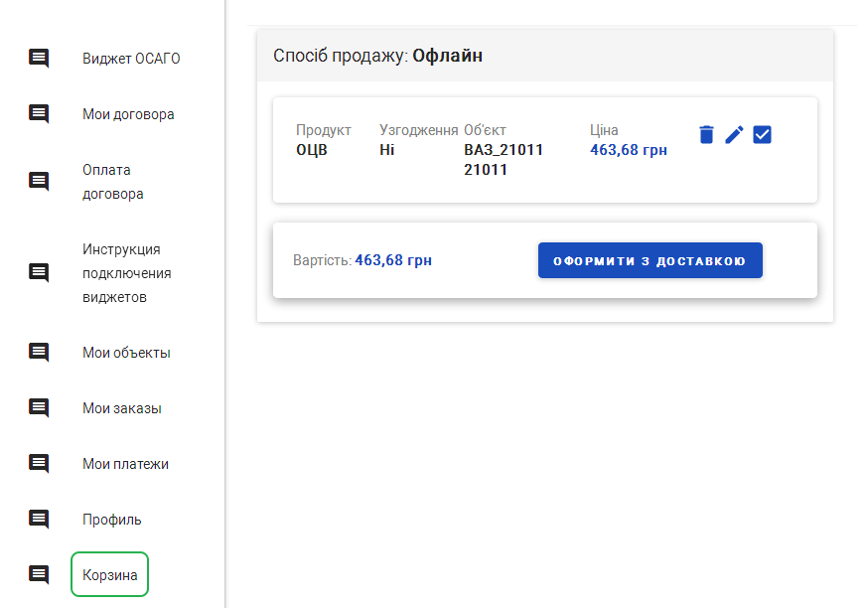Open Инструкция подключения виджетов page
Image resolution: width=868 pixels, height=608 pixels.
(127, 273)
